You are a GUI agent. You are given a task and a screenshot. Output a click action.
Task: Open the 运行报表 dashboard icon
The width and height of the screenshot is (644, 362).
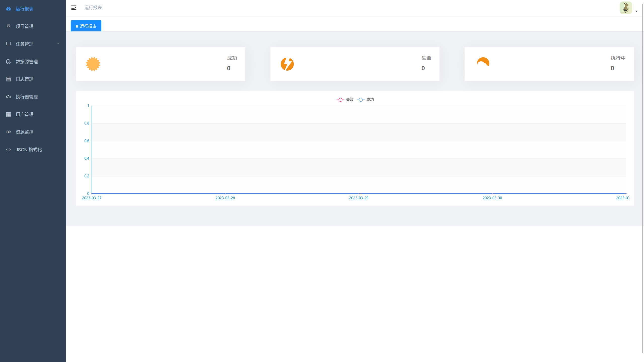click(8, 9)
